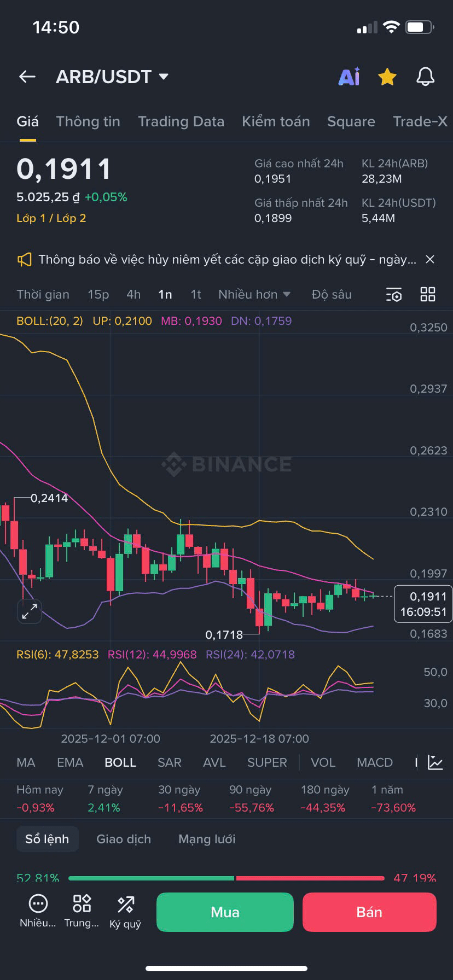453x980 pixels.
Task: Toggle the favorite star icon
Action: pos(387,77)
